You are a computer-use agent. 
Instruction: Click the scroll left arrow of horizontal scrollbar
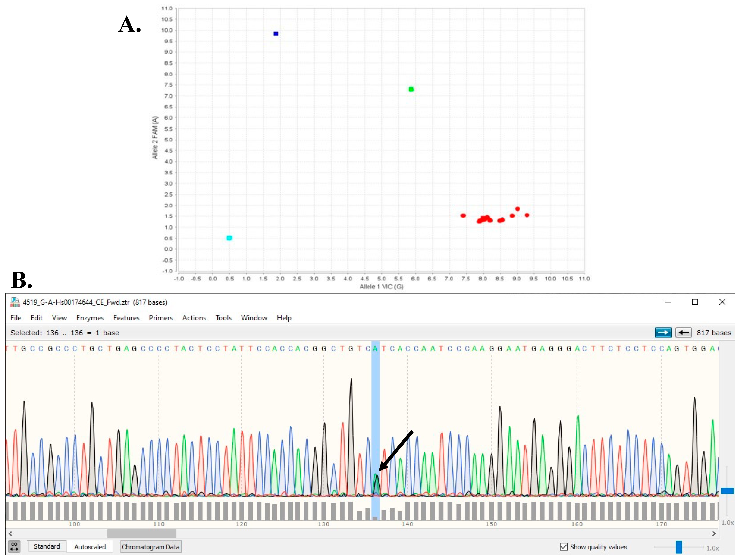point(10,533)
